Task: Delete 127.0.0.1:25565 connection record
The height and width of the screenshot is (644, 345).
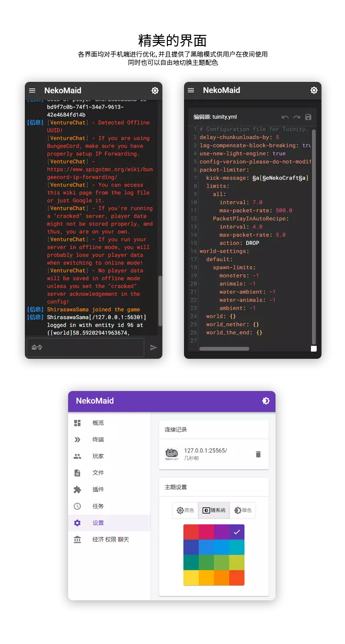Action: (x=258, y=454)
